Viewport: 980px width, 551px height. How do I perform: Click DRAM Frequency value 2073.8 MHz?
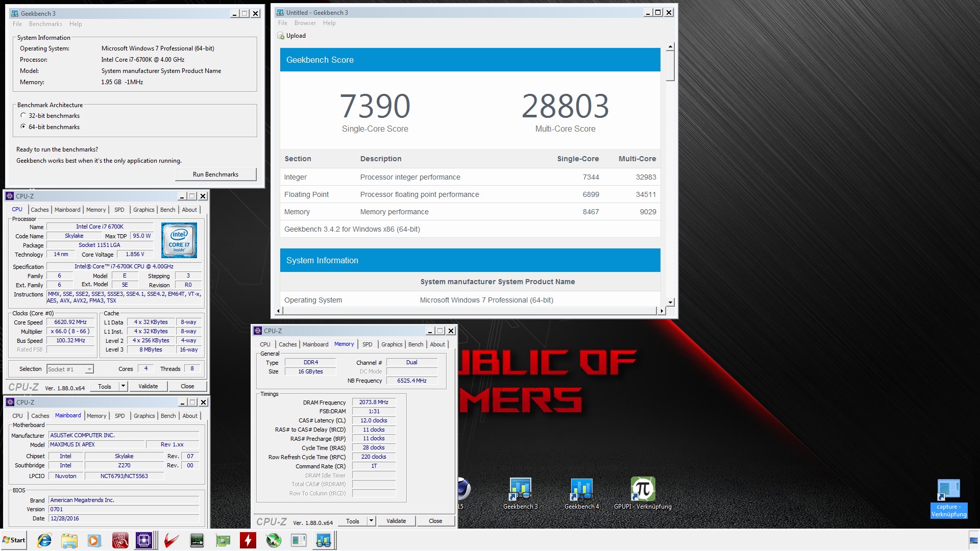(374, 402)
